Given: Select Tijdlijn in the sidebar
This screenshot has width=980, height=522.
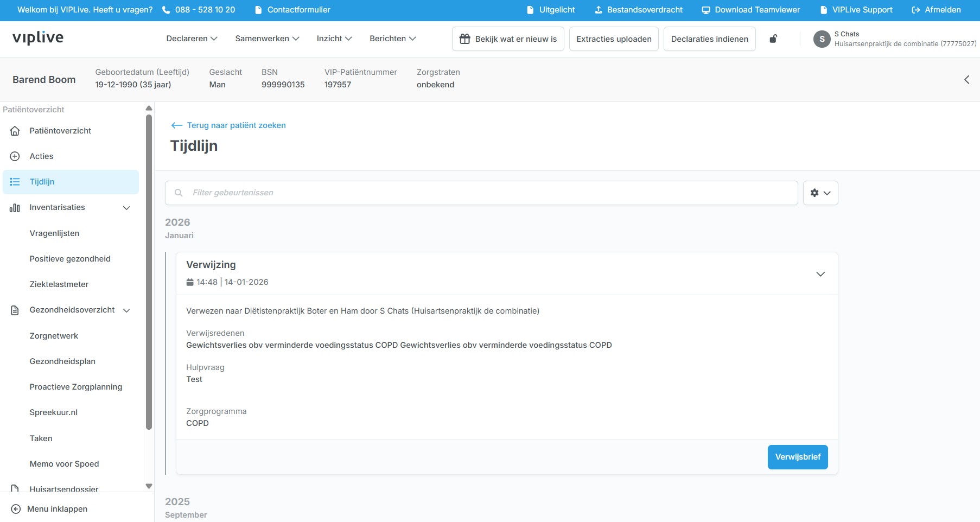Looking at the screenshot, I should [x=71, y=182].
